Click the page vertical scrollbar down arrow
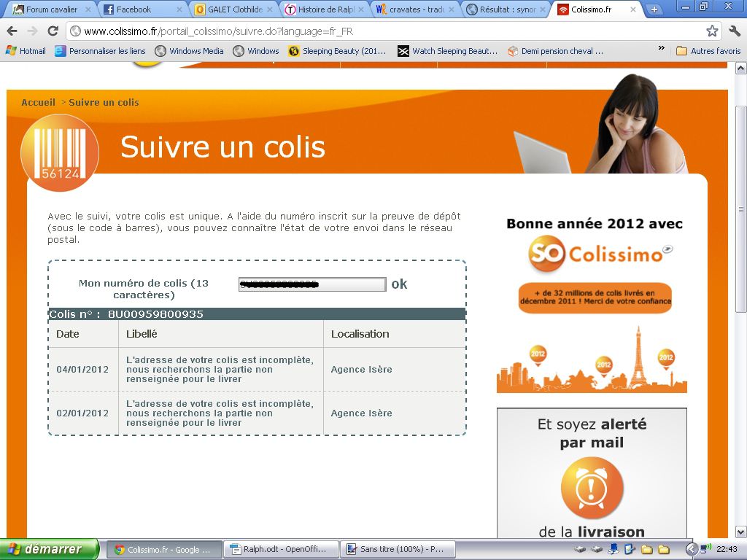 click(x=740, y=532)
